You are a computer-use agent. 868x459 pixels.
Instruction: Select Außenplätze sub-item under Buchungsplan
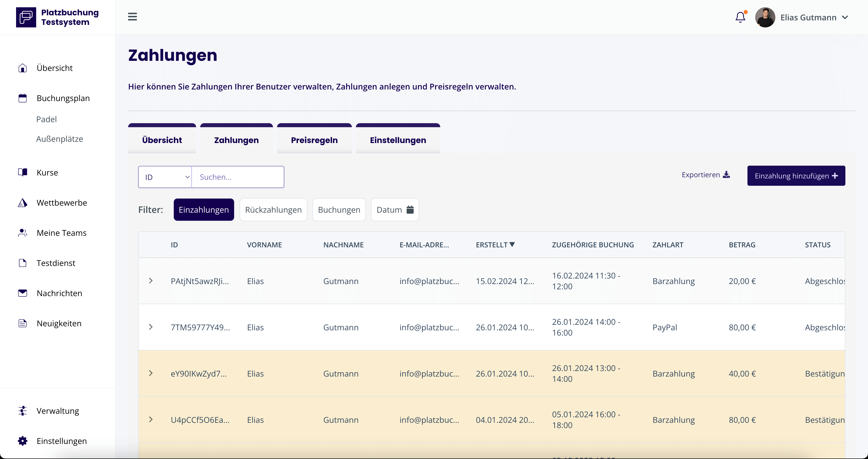[x=60, y=139]
